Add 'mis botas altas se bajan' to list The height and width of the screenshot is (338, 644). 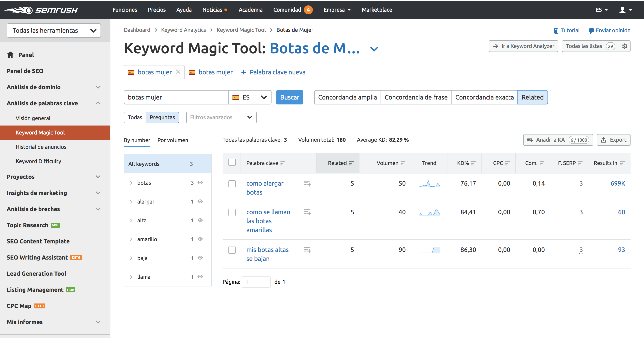(307, 250)
